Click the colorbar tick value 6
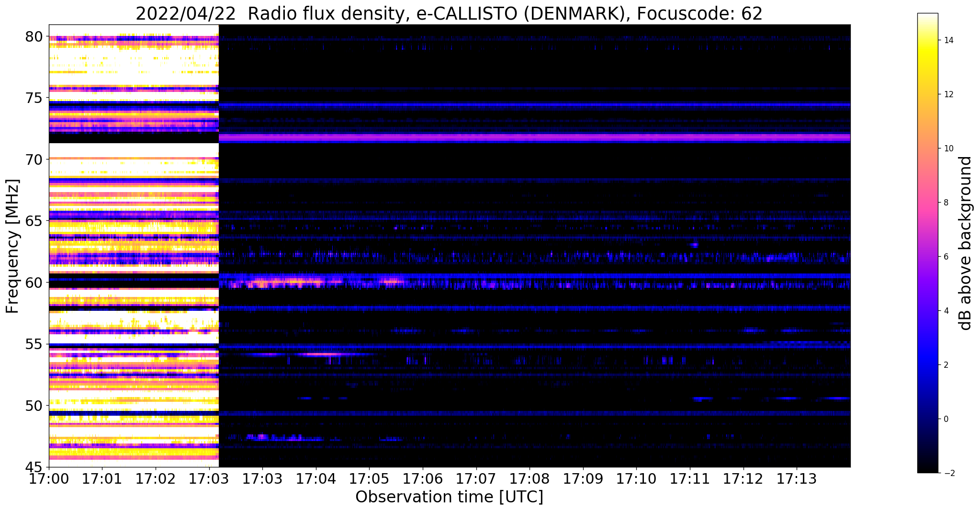Screen dimensions: 980x511 tap(946, 257)
